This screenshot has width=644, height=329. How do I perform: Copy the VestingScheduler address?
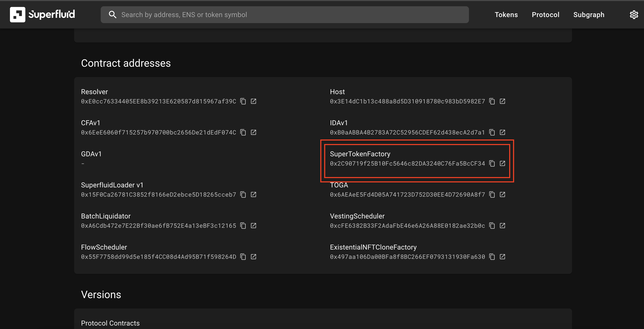pyautogui.click(x=492, y=226)
